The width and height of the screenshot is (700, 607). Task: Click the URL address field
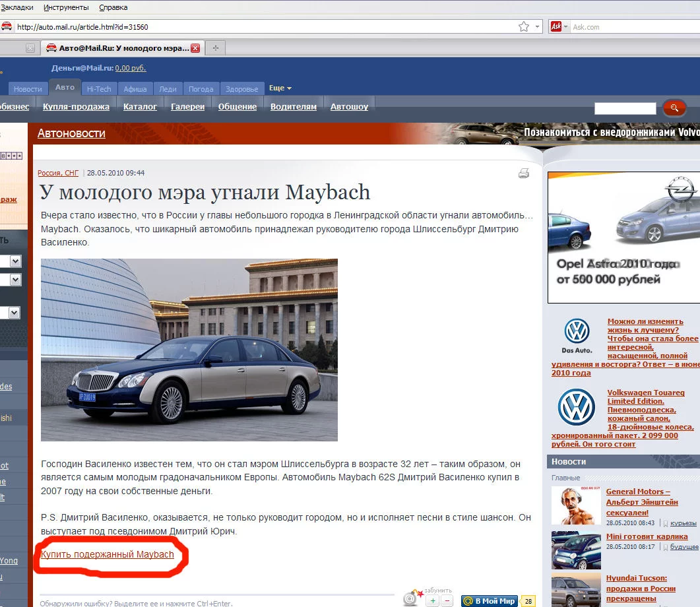click(263, 27)
